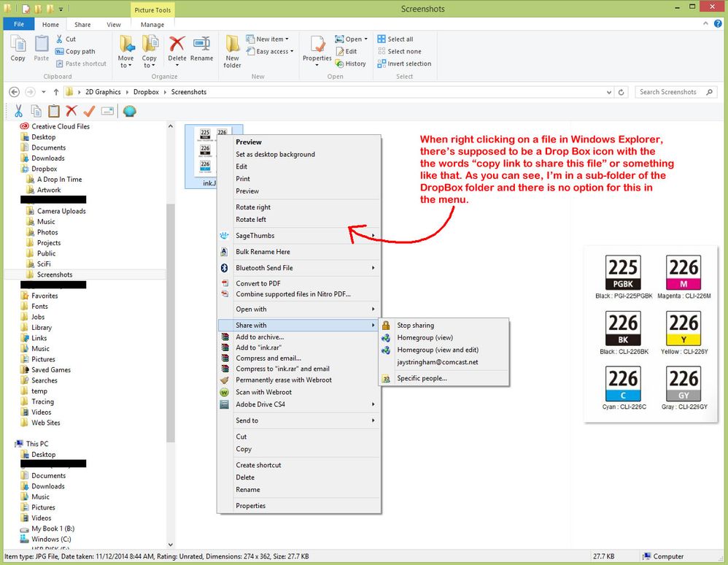The width and height of the screenshot is (728, 565).
Task: Select Stop sharing in the submenu
Action: coord(415,326)
